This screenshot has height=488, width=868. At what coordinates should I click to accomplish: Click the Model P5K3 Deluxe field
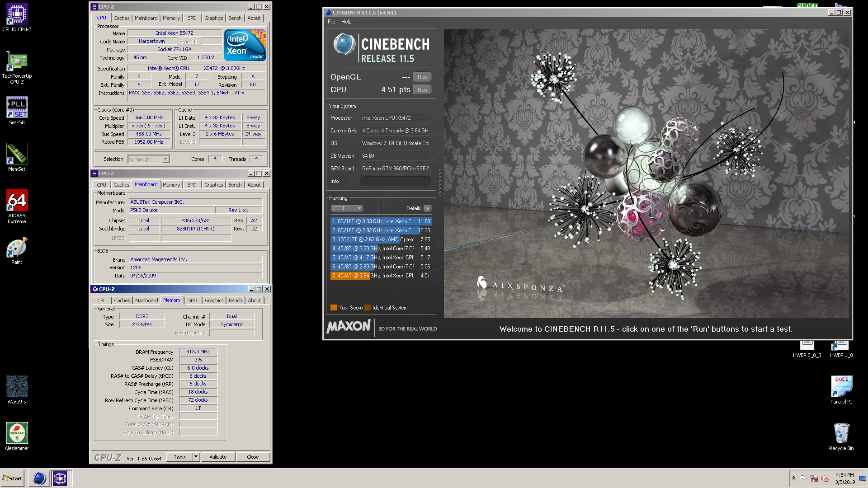click(171, 210)
